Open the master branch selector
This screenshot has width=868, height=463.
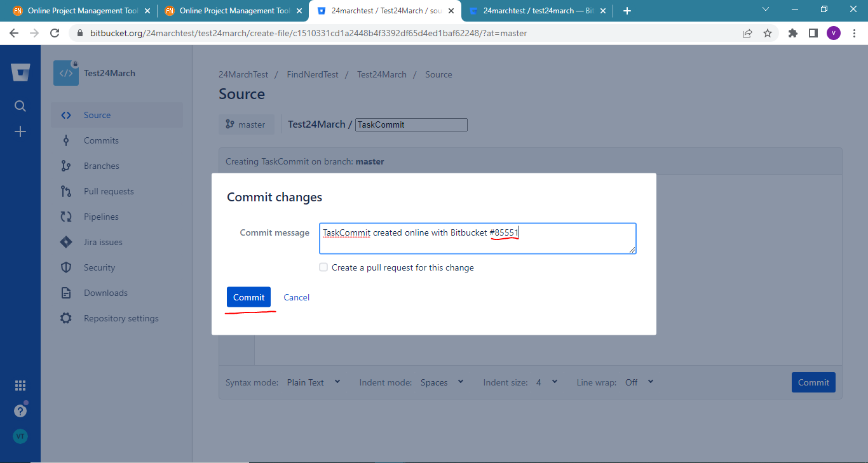tap(247, 124)
